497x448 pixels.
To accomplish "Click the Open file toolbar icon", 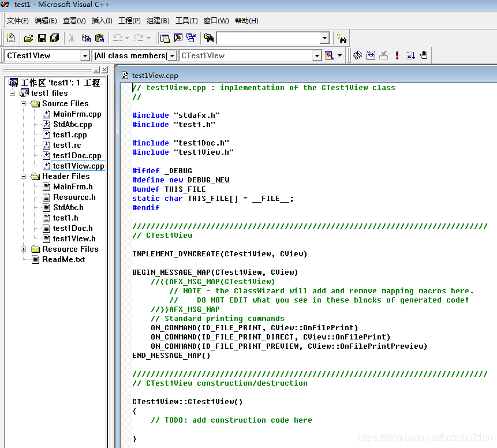I will tap(28, 38).
